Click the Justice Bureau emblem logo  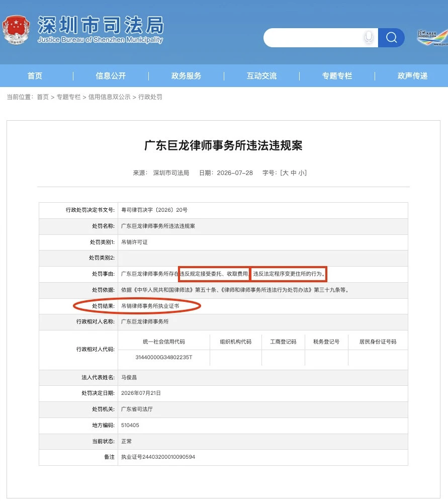[16, 30]
